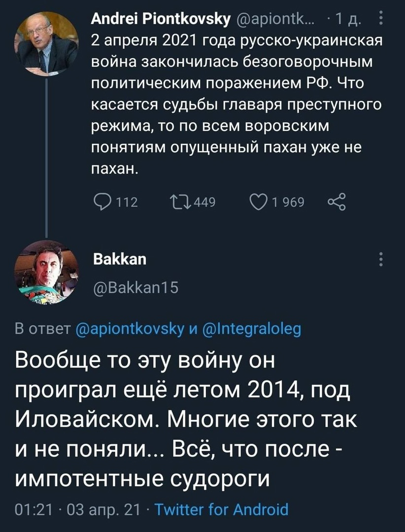
Task: Retweet Andrei Piontkovsky's tweet
Action: pyautogui.click(x=179, y=202)
